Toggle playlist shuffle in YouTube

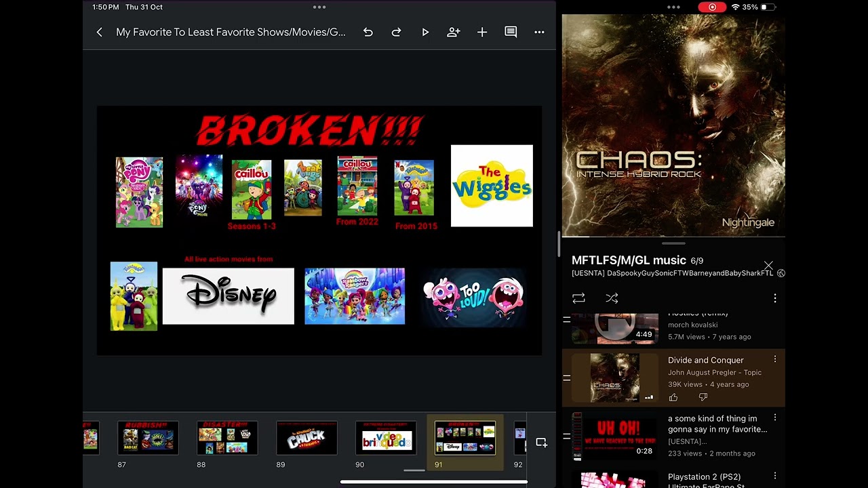pyautogui.click(x=612, y=298)
